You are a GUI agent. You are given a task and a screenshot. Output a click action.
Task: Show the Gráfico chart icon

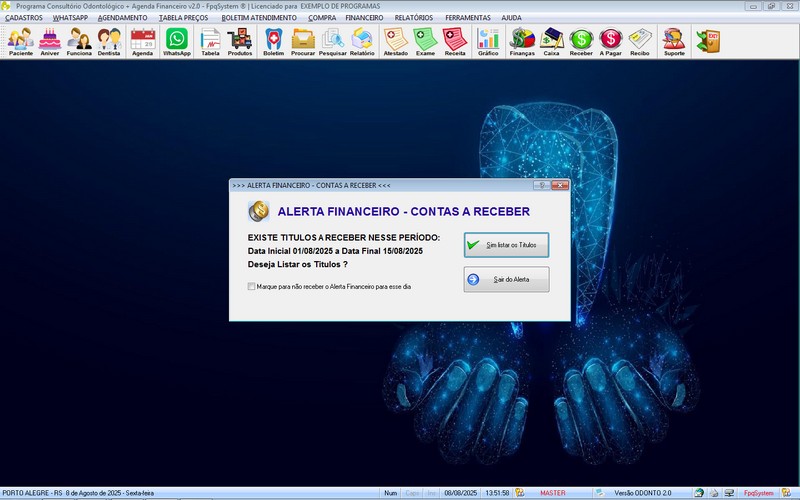pyautogui.click(x=488, y=42)
